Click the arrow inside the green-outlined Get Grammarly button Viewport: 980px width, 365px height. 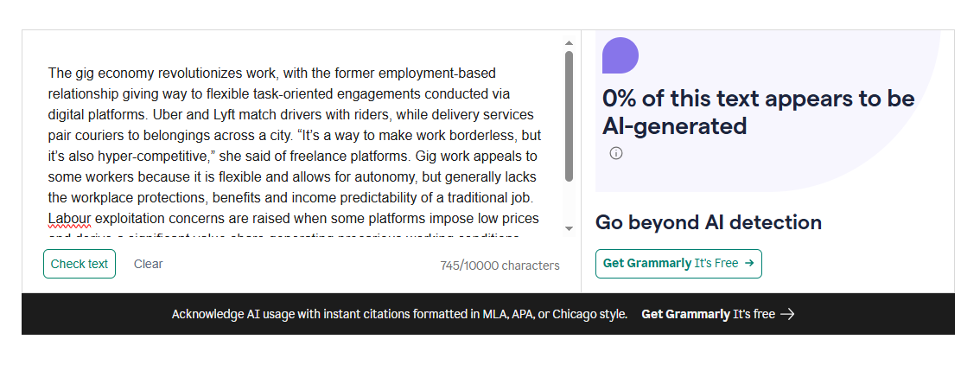(x=748, y=263)
